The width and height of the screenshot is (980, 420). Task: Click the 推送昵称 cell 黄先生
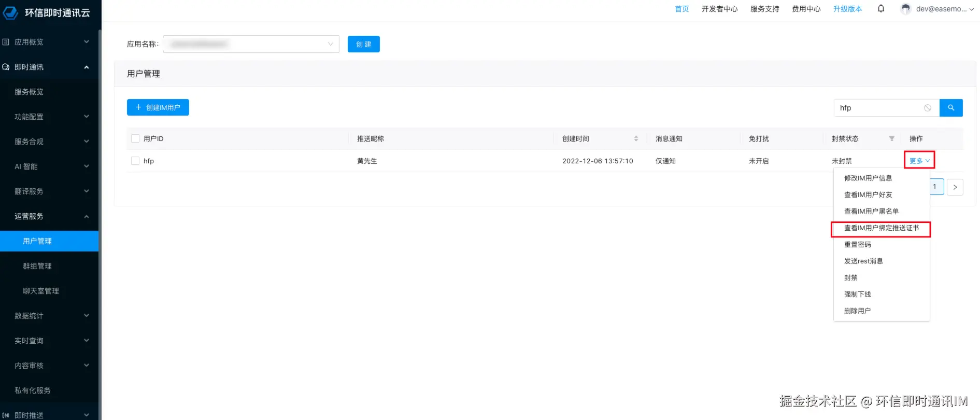click(367, 161)
